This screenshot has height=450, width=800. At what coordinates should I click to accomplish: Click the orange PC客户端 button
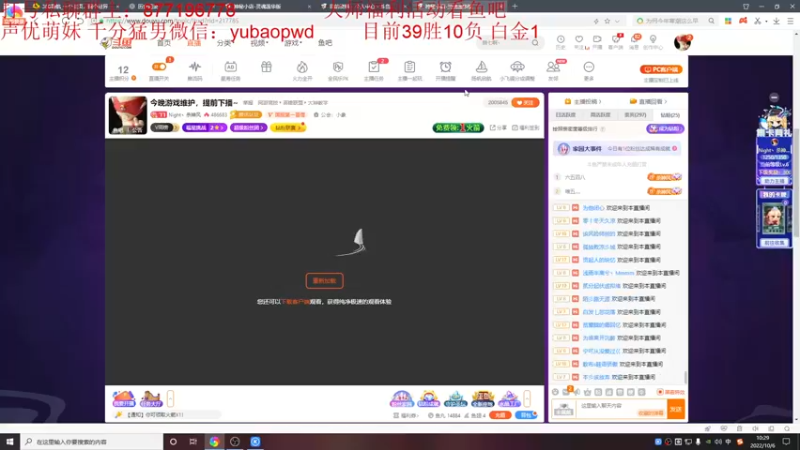(x=661, y=69)
